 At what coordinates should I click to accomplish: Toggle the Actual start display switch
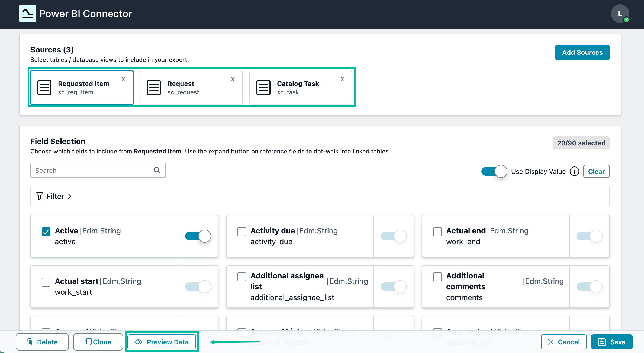point(198,287)
